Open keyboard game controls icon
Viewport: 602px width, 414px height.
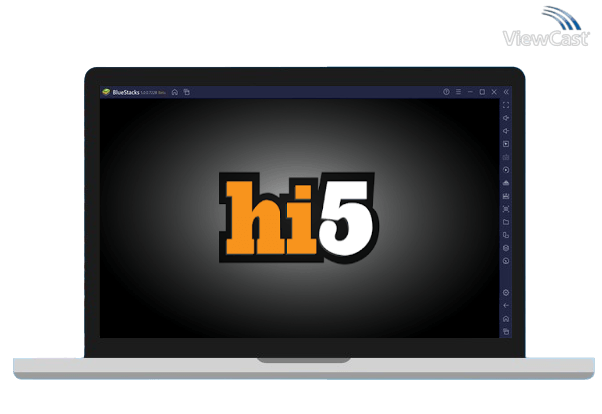coord(506,157)
